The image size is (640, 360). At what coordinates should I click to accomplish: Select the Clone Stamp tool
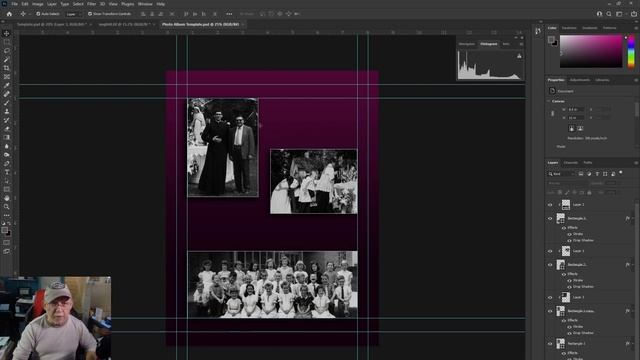(x=7, y=111)
